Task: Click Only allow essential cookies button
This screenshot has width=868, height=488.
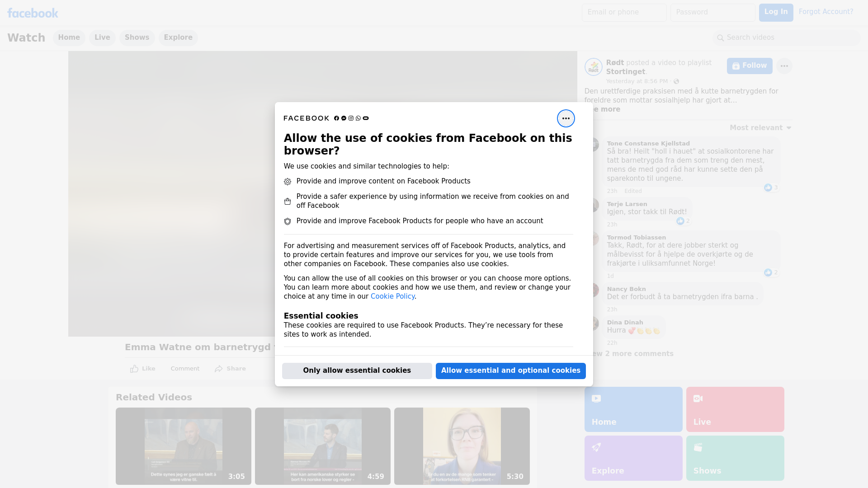Action: click(357, 371)
